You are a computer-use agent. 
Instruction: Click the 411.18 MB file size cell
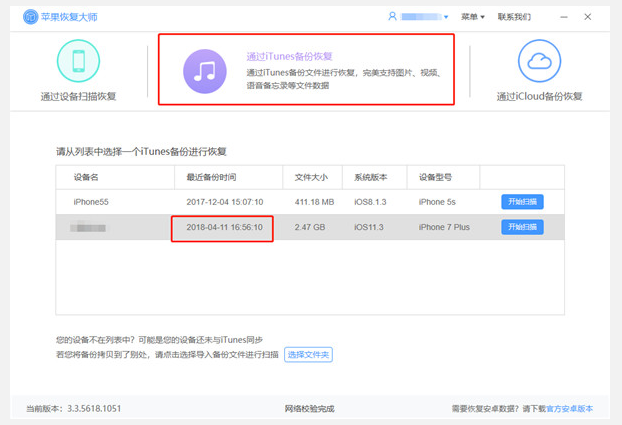point(314,202)
